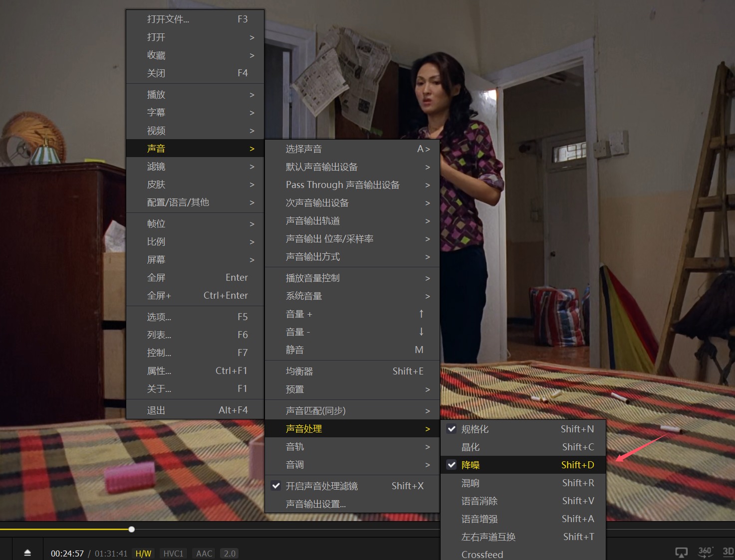Click the 3D mode icon
Screen dimensions: 735x560
pyautogui.click(x=728, y=552)
